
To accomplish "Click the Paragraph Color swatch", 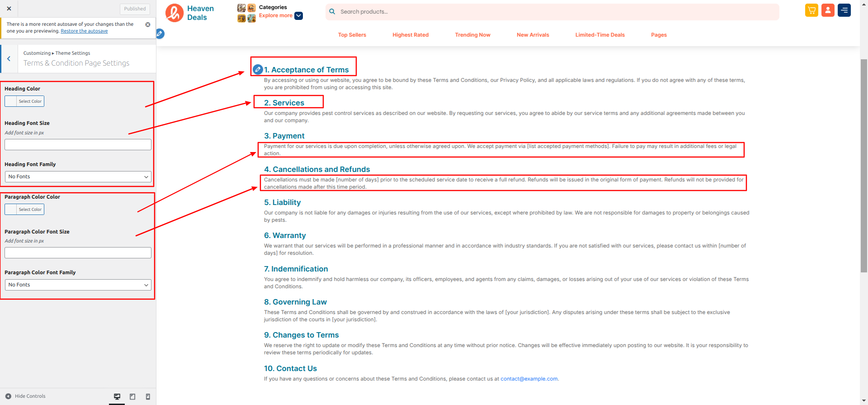I will [x=11, y=210].
